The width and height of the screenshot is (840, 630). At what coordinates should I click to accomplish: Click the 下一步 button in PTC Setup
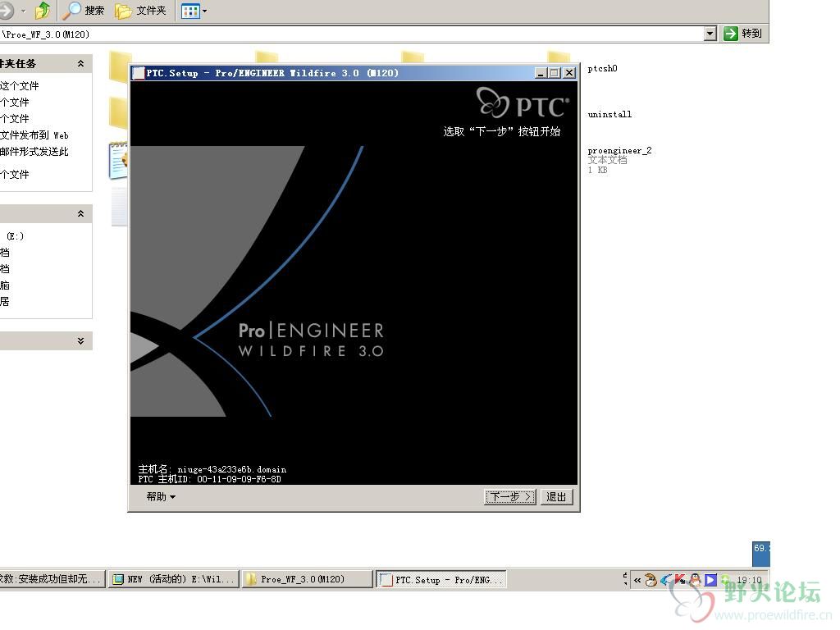coord(509,496)
